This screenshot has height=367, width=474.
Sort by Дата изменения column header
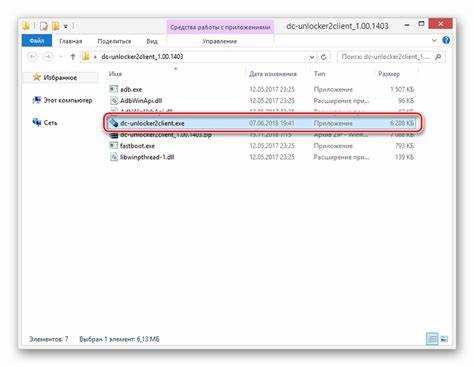[273, 74]
